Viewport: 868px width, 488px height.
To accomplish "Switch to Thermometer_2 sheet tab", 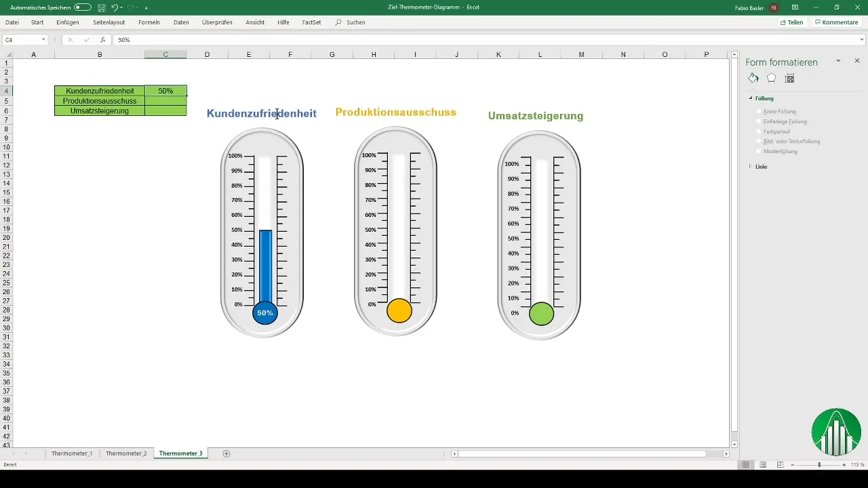I will point(126,453).
